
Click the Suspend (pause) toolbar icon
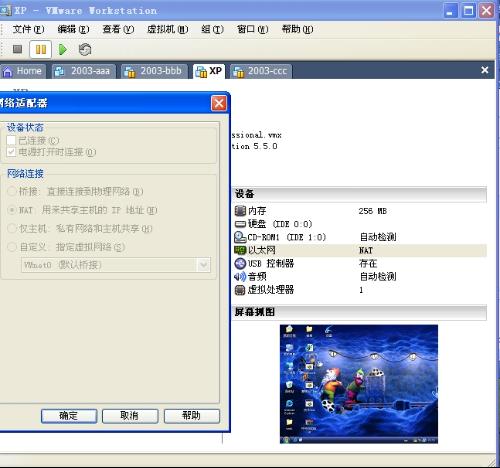click(41, 49)
